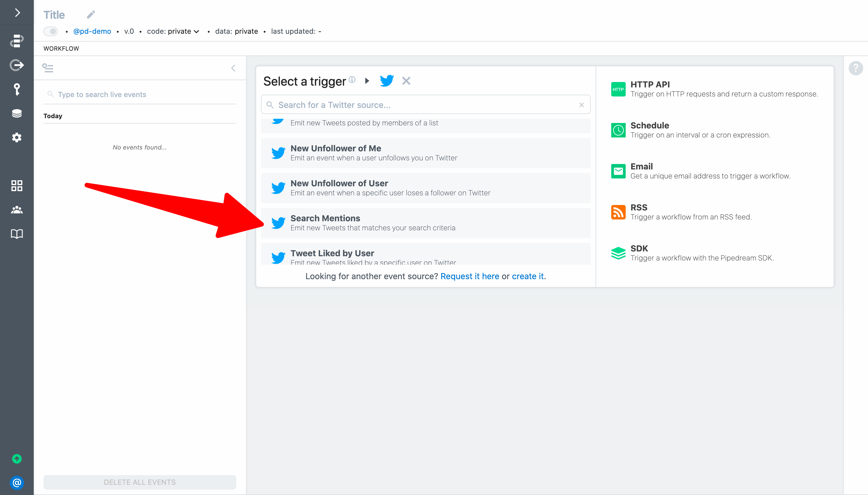Open the Event Sources sidebar icon

click(17, 65)
